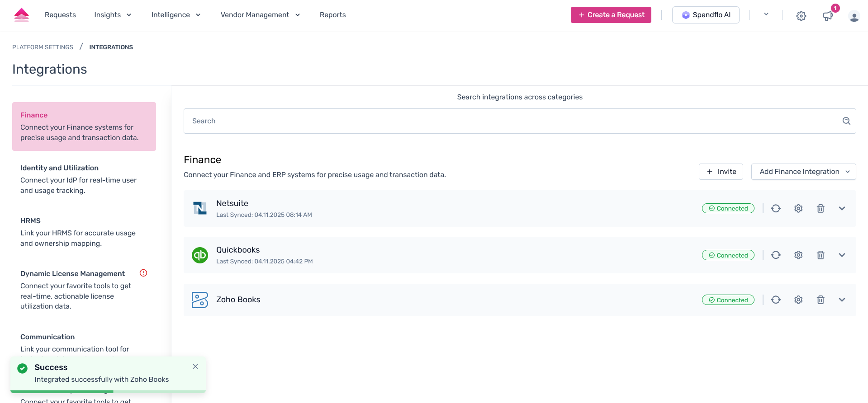Click the Zoho Books logo icon
Image resolution: width=868 pixels, height=403 pixels.
(200, 300)
